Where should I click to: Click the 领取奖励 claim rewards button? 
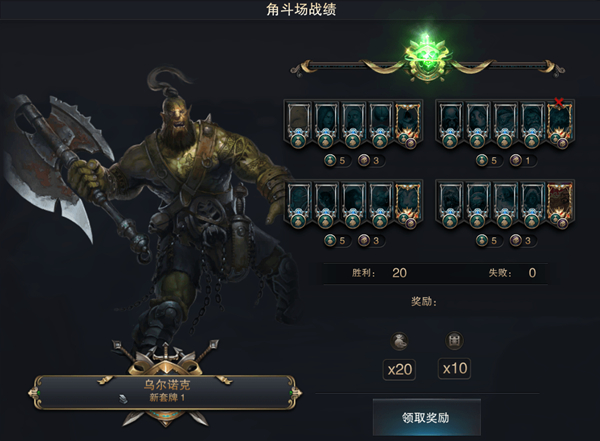427,417
